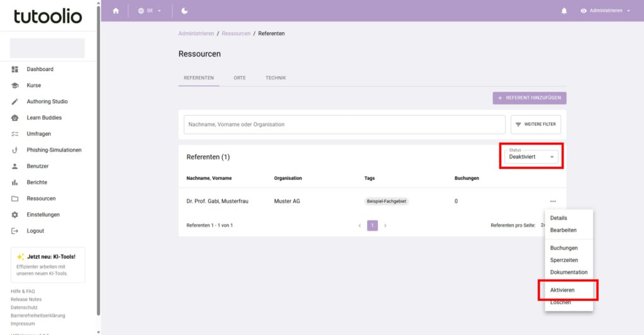Click the Authoring Studio pencil icon
This screenshot has height=335, width=644.
pyautogui.click(x=15, y=101)
